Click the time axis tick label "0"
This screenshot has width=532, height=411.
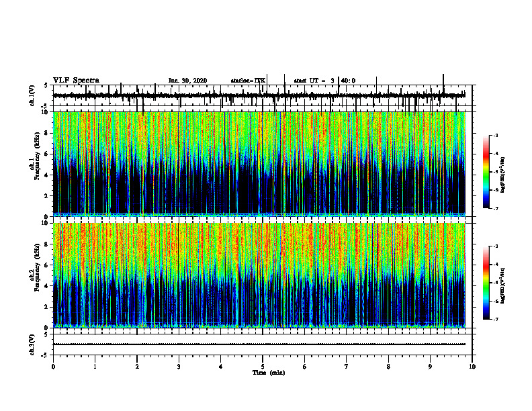click(x=53, y=367)
